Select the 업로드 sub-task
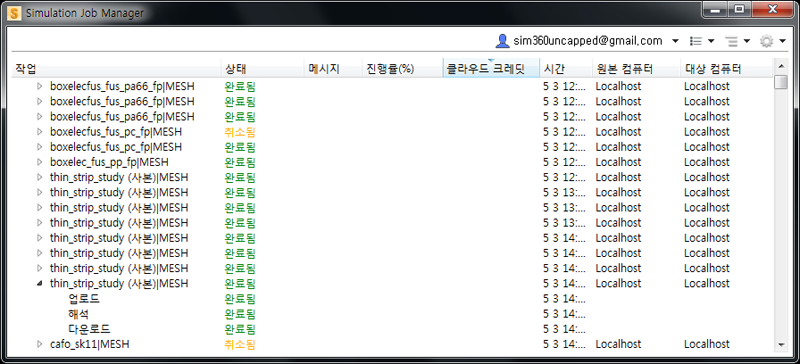 point(84,299)
